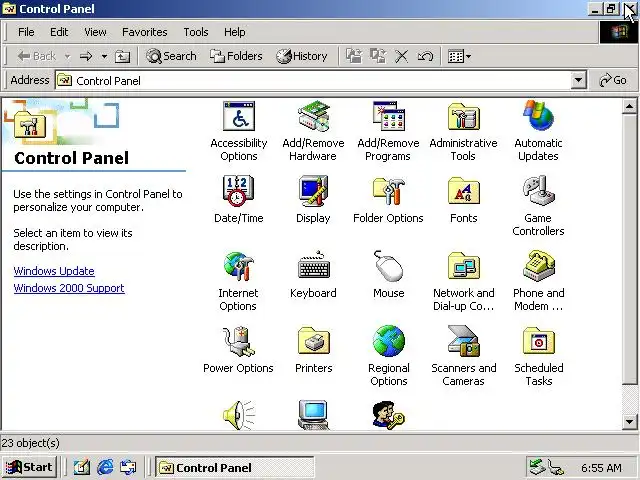Open Internet Options
The width and height of the screenshot is (640, 480).
pyautogui.click(x=238, y=282)
